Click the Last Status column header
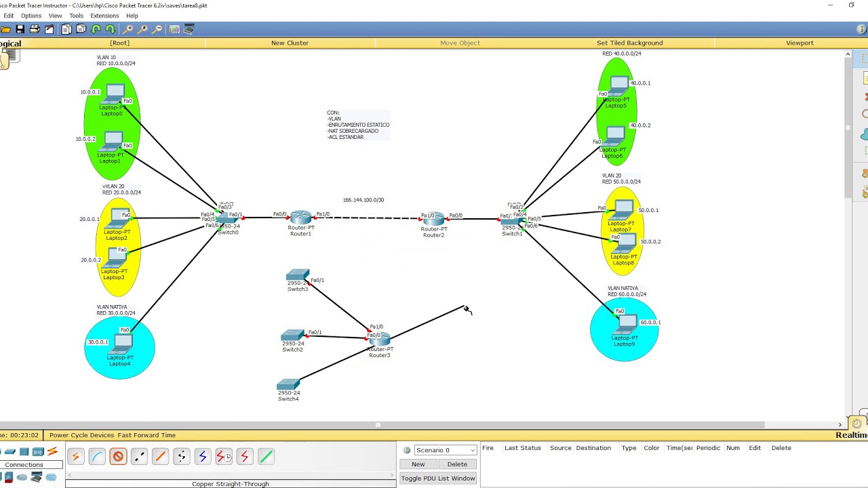The width and height of the screenshot is (868, 488). [522, 448]
